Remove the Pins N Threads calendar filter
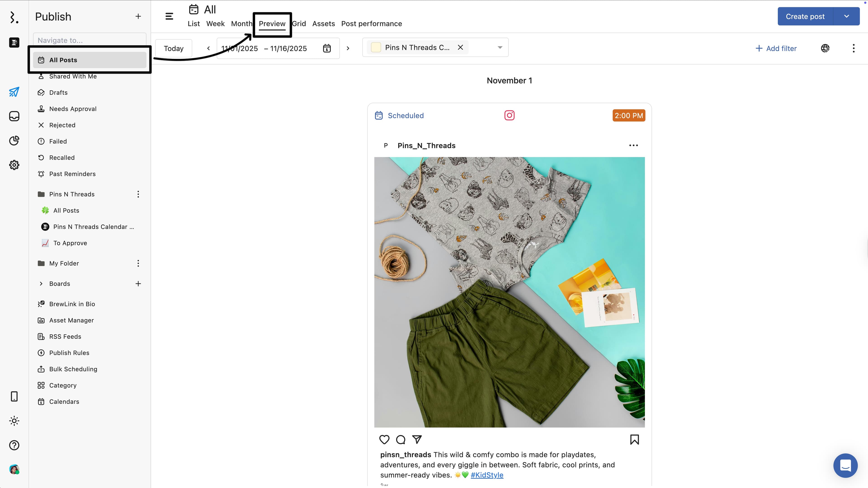This screenshot has width=868, height=488. point(460,47)
